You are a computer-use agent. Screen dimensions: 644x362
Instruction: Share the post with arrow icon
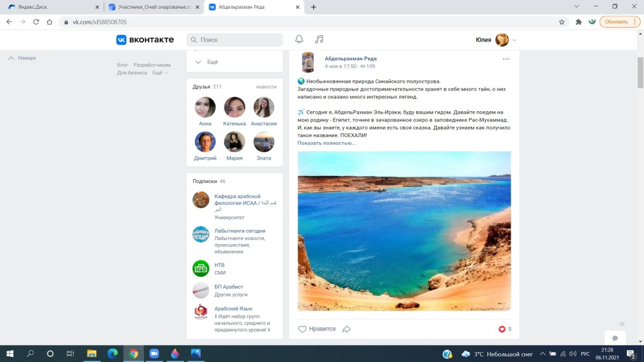pos(346,329)
